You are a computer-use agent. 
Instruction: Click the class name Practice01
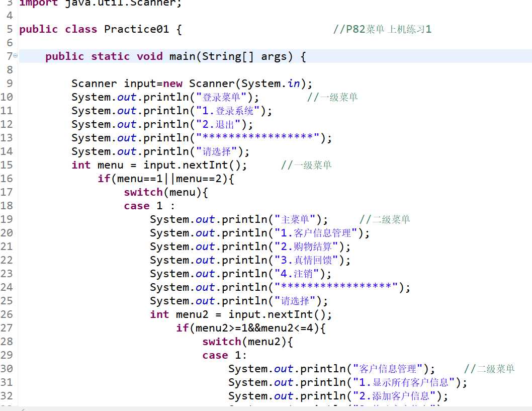tap(136, 29)
